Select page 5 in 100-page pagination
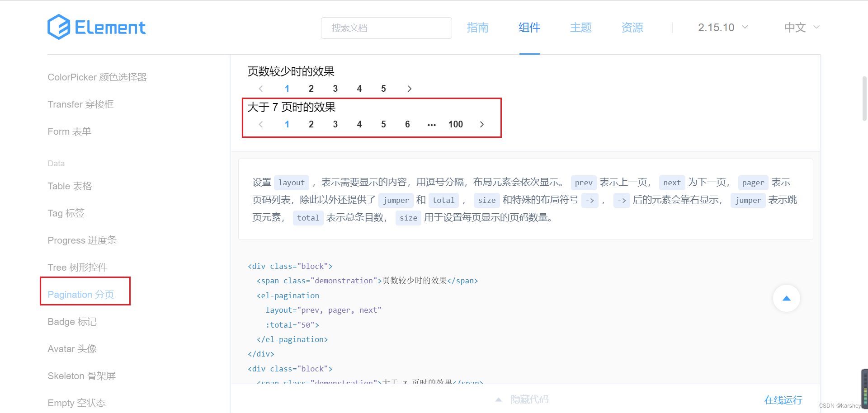The height and width of the screenshot is (413, 868). (x=383, y=124)
